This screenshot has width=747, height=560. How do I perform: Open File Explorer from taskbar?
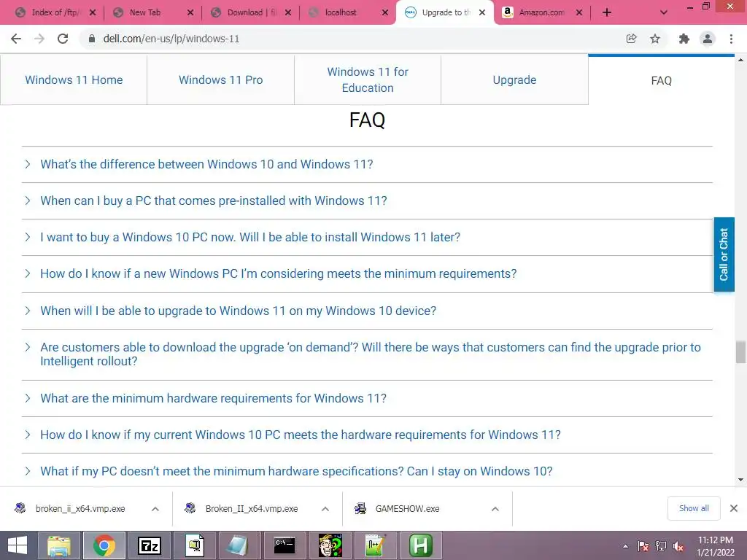pos(58,545)
